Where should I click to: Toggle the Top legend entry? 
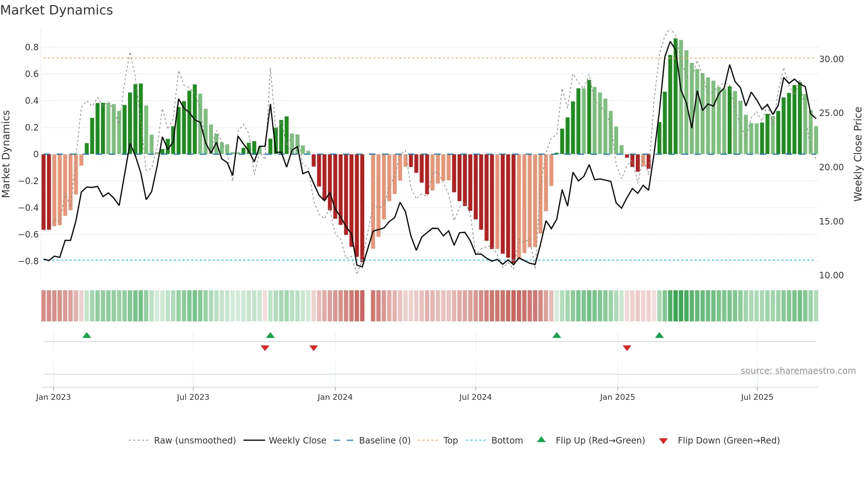pos(438,440)
